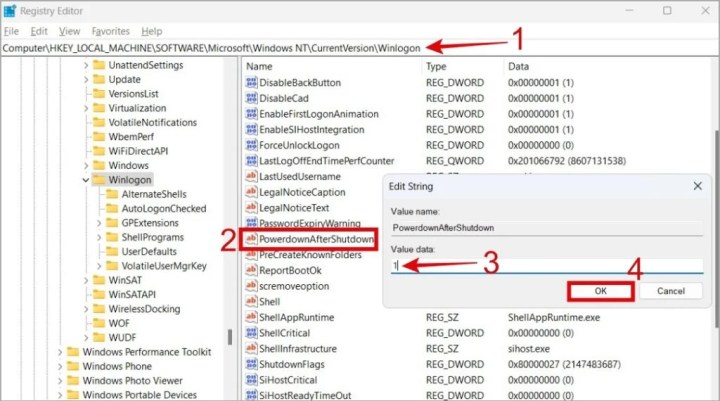The width and height of the screenshot is (720, 401).
Task: Select the Windows Phone tree key
Action: (117, 366)
